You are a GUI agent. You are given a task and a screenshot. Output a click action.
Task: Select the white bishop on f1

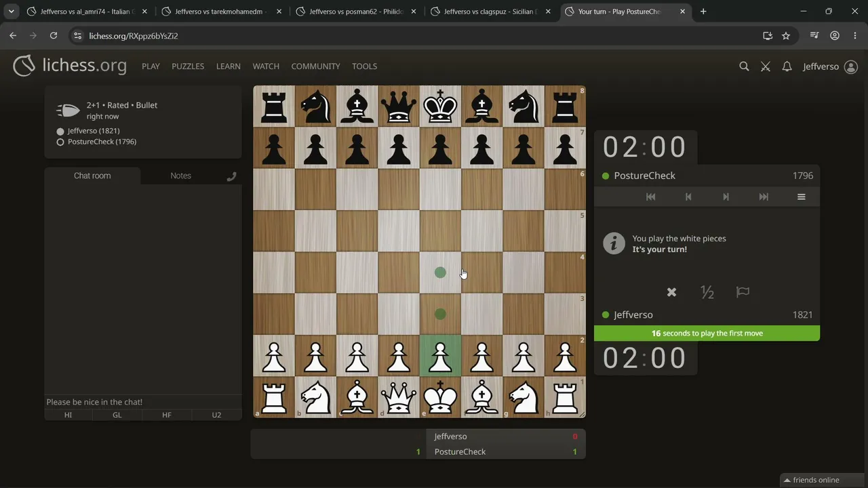(x=481, y=397)
